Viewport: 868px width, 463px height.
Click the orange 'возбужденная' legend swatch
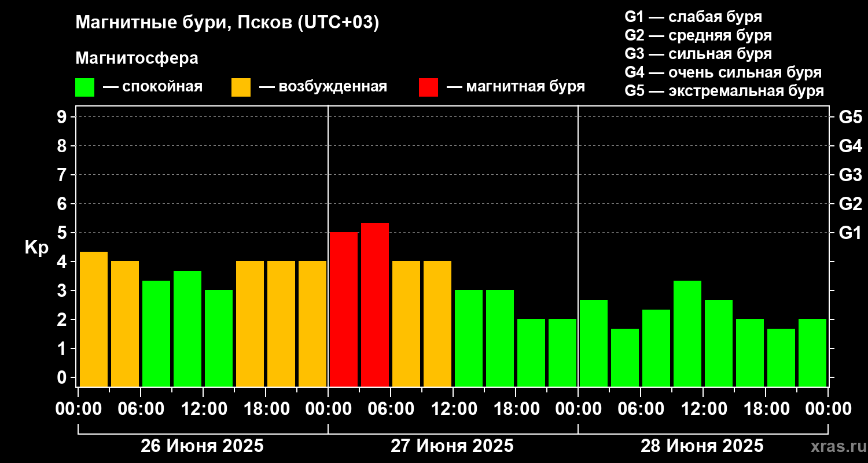tap(241, 87)
